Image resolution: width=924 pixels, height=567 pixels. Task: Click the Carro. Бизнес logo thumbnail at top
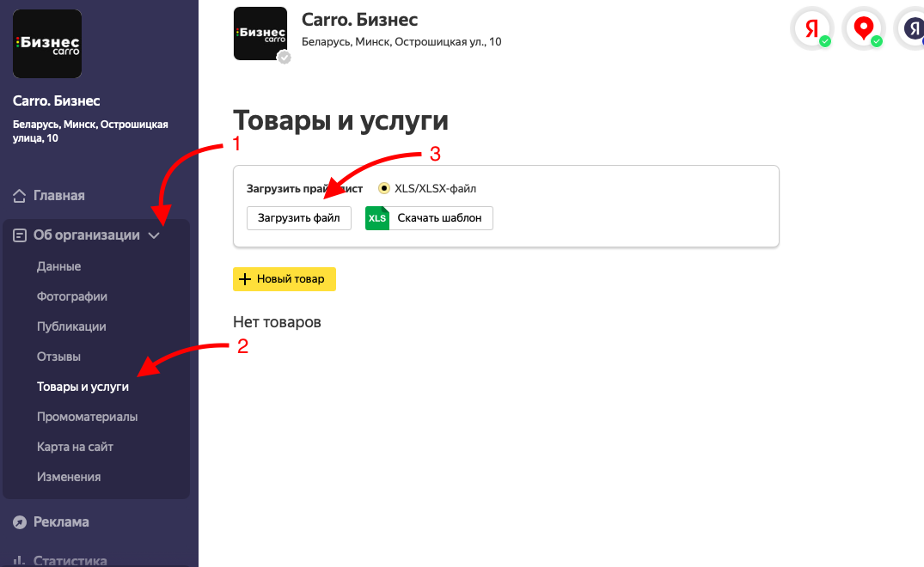(x=260, y=34)
